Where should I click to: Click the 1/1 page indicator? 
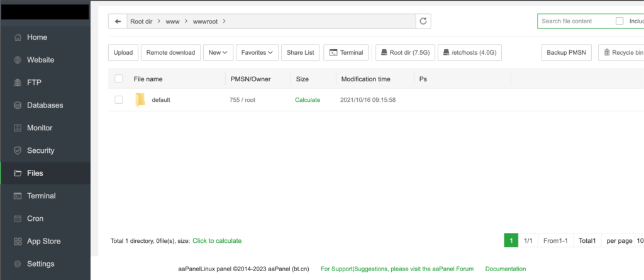point(528,241)
